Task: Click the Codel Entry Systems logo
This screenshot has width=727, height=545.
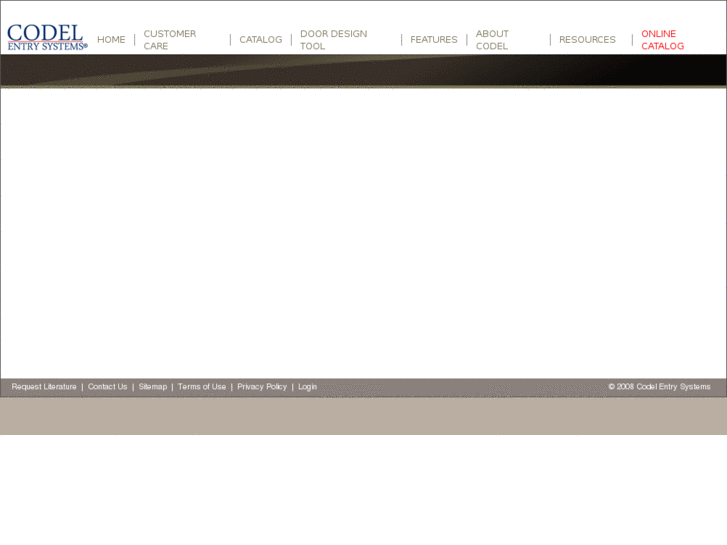Action: point(47,37)
